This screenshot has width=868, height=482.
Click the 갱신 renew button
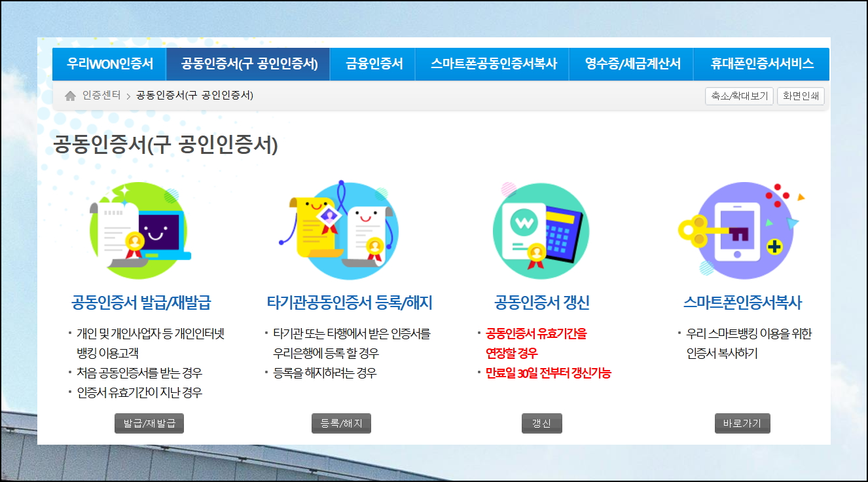coord(542,424)
